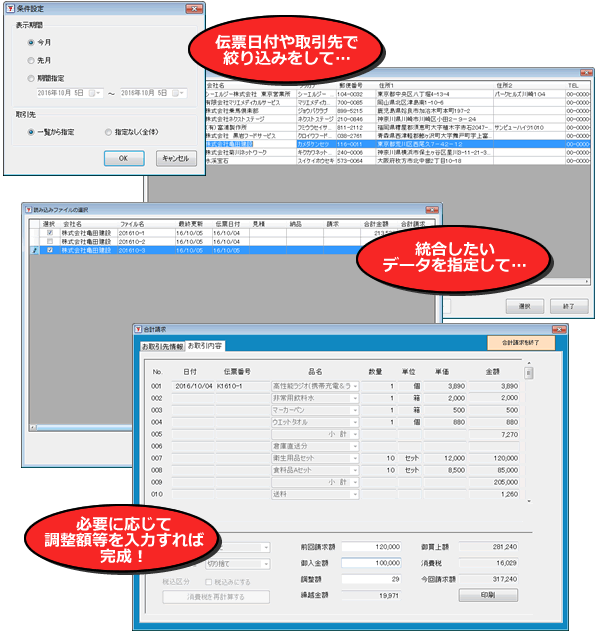The height and width of the screenshot is (634, 595).
Task: Click the 調整額 input field
Action: (x=371, y=579)
